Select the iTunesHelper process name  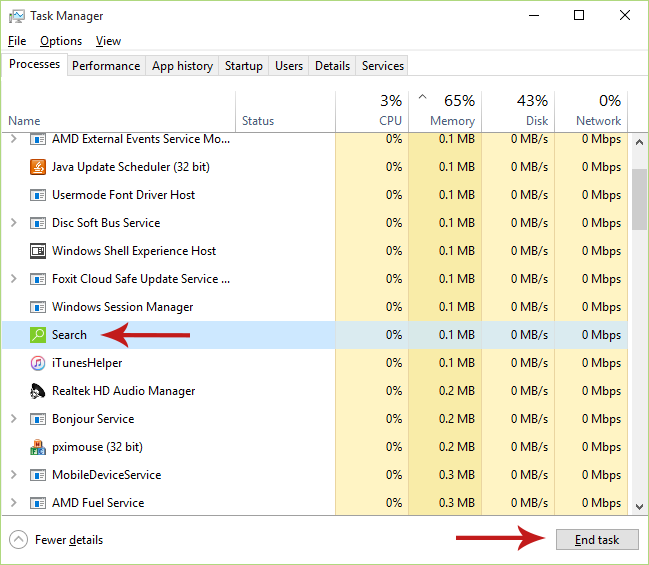[x=87, y=363]
